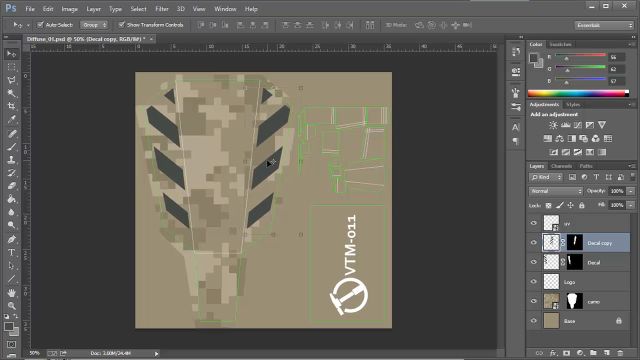
Task: Select the Crop tool
Action: click(x=11, y=106)
